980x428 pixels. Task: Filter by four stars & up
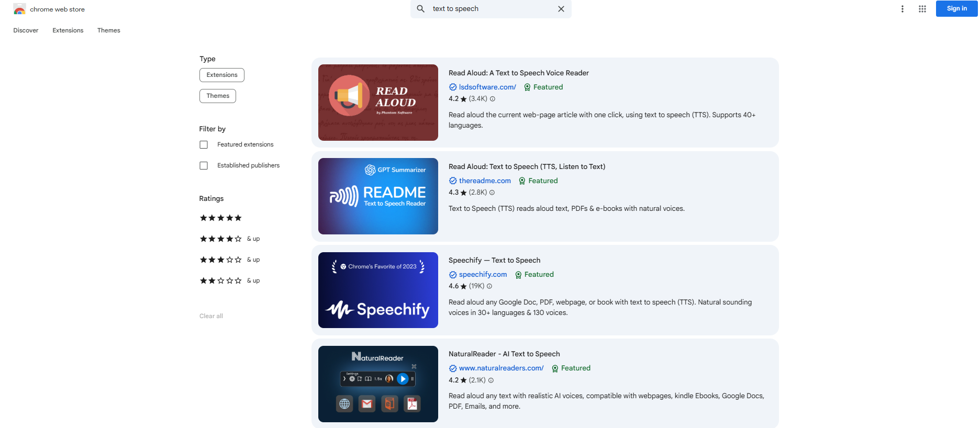(230, 239)
